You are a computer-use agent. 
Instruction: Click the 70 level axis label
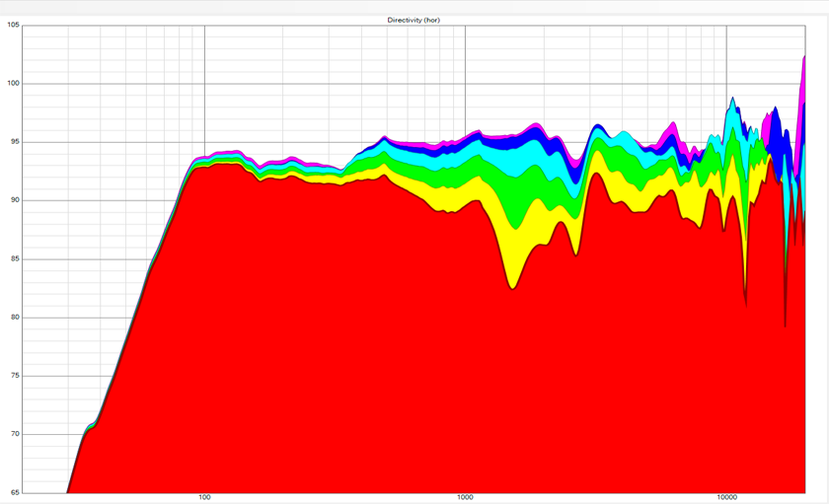pyautogui.click(x=15, y=434)
